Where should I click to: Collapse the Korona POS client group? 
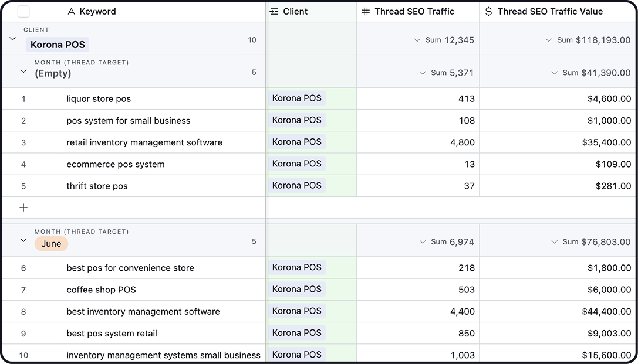13,39
